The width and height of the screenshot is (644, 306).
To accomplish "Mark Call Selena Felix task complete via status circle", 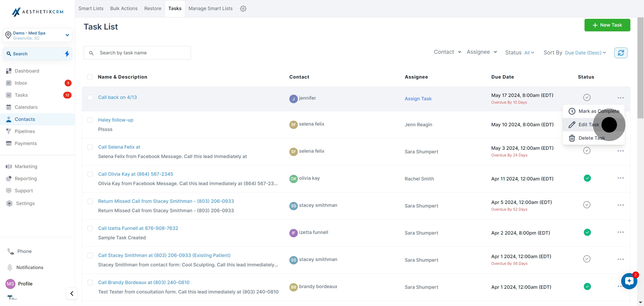I will point(587,150).
